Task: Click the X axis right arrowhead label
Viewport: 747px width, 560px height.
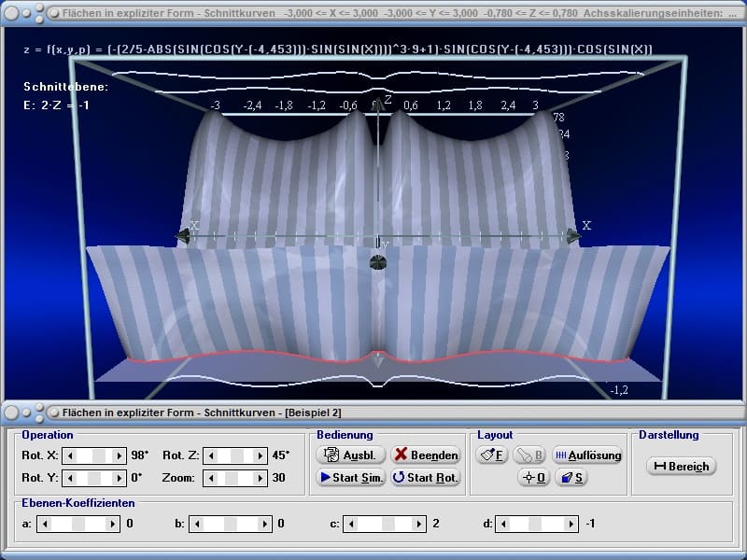Action: point(586,225)
